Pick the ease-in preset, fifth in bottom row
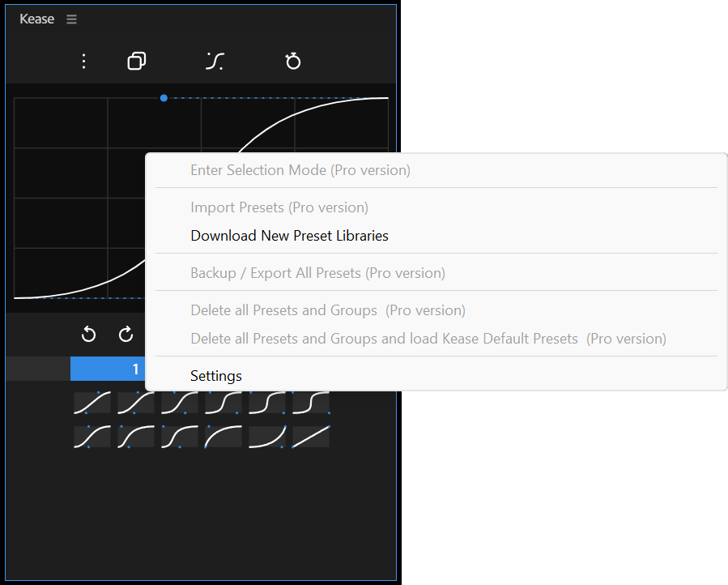Viewport: 728px width, 585px height. (x=267, y=437)
